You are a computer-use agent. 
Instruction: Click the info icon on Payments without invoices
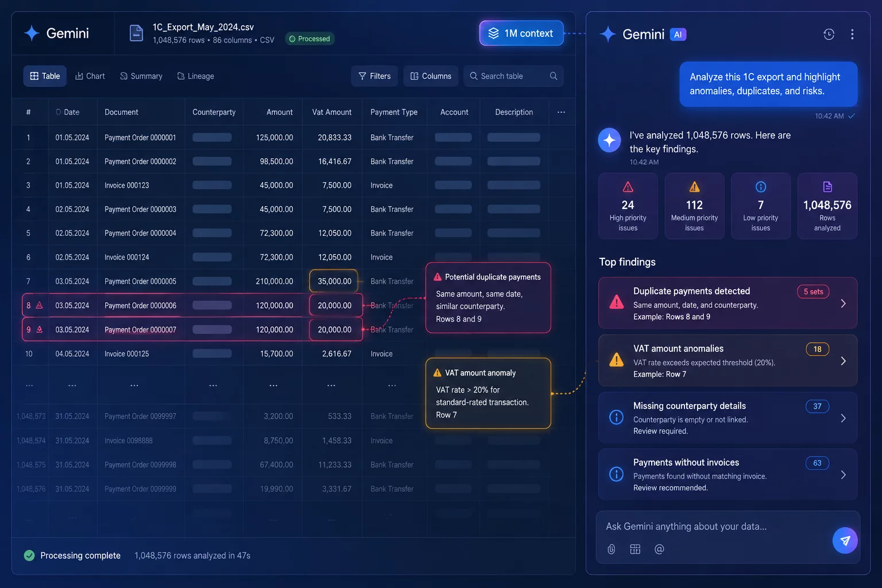(616, 474)
